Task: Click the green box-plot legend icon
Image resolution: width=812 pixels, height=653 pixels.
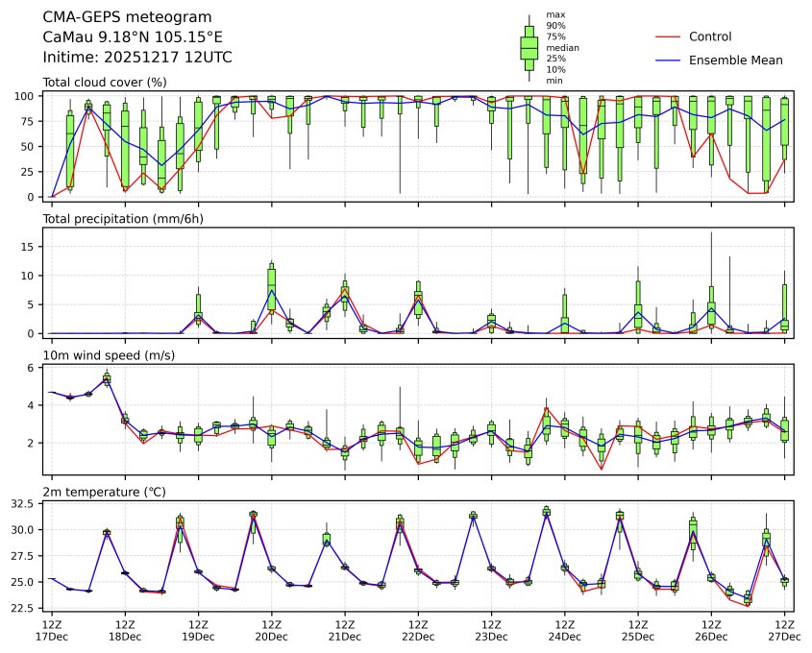Action: 529,48
